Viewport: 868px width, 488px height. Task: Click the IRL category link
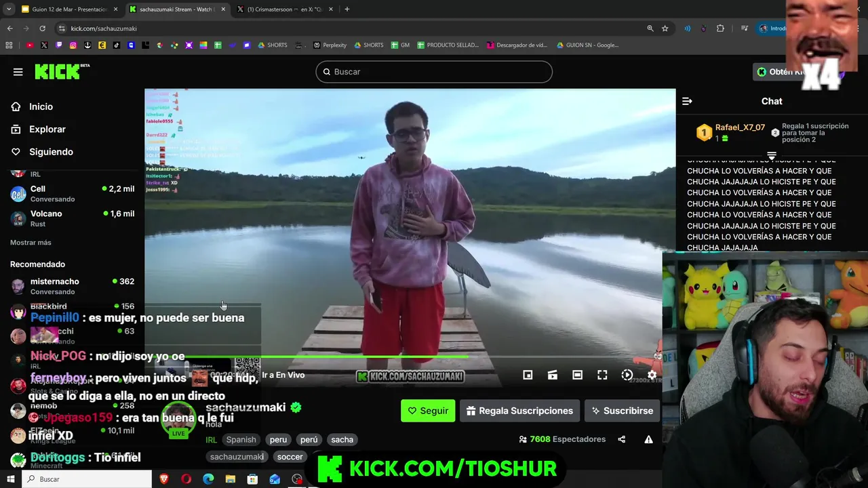click(212, 439)
